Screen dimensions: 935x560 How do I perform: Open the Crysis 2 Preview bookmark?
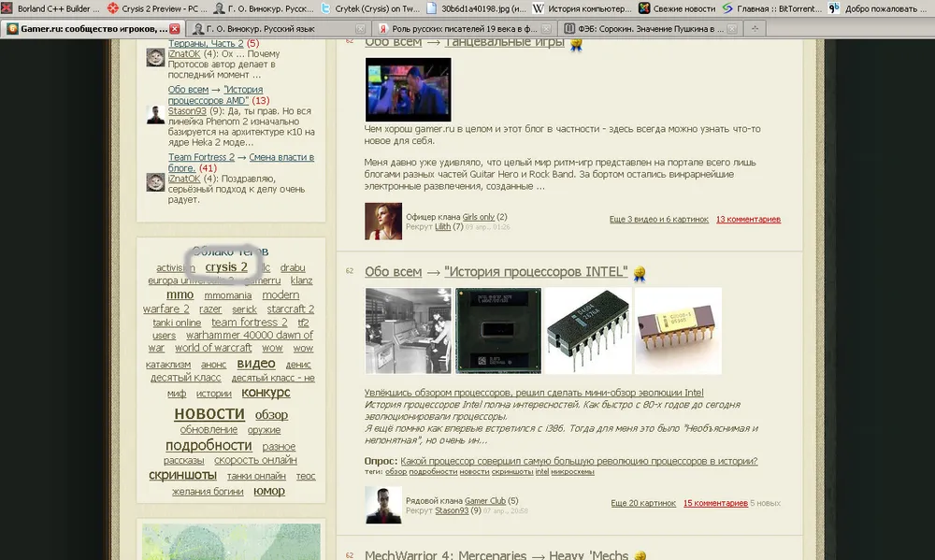tap(157, 8)
